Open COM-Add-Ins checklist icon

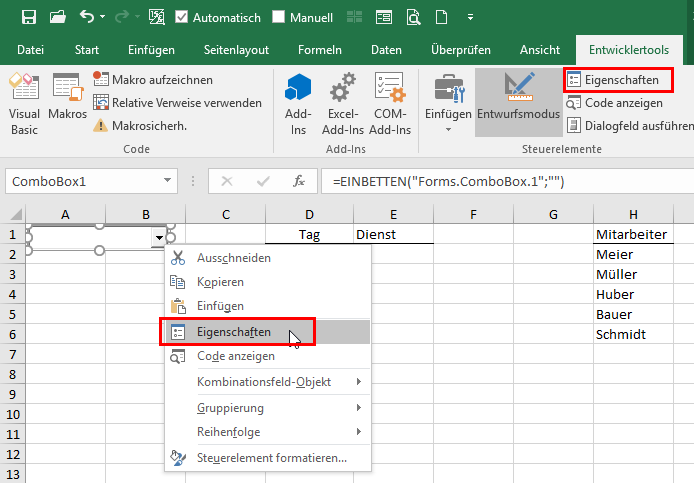click(x=389, y=103)
